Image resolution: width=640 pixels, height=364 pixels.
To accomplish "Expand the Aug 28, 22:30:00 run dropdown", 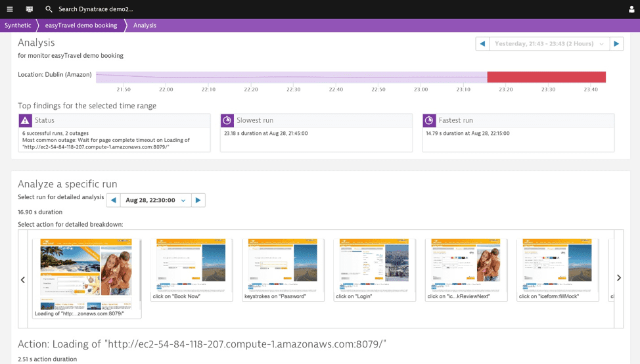I will [x=156, y=200].
